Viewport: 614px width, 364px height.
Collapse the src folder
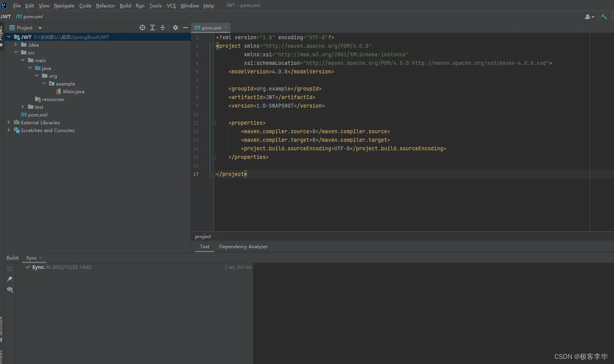(16, 53)
